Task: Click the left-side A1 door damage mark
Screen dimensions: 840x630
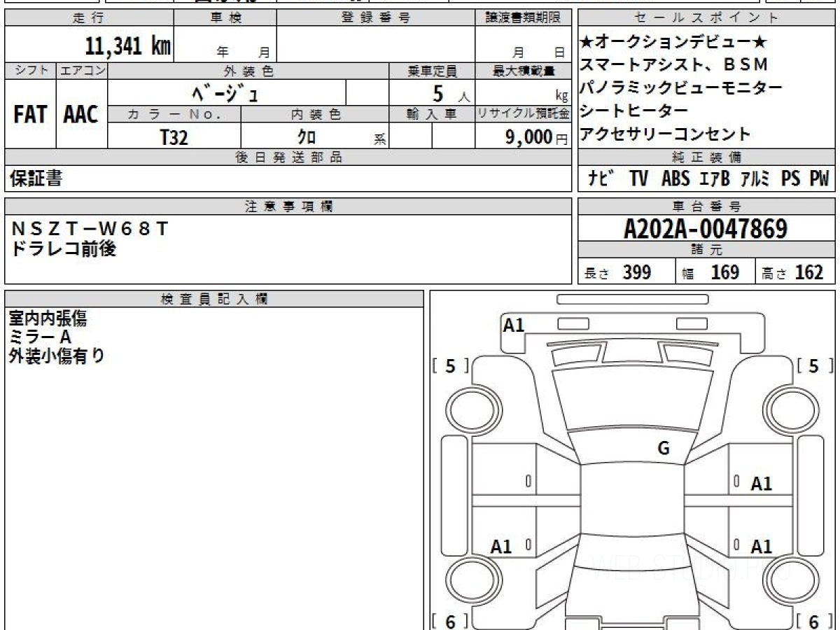Action: point(501,547)
